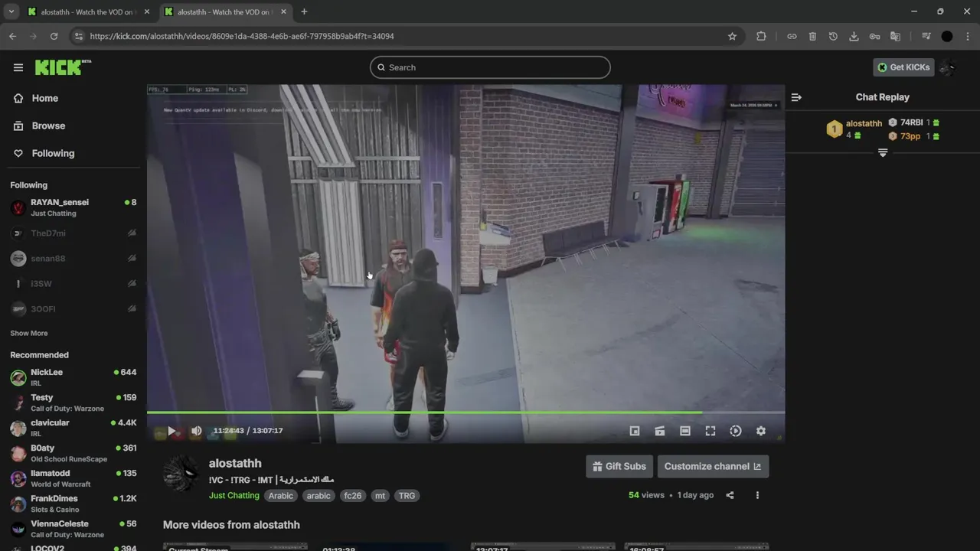Screen dimensions: 980x551
Task: Play the VOD video
Action: 171,431
